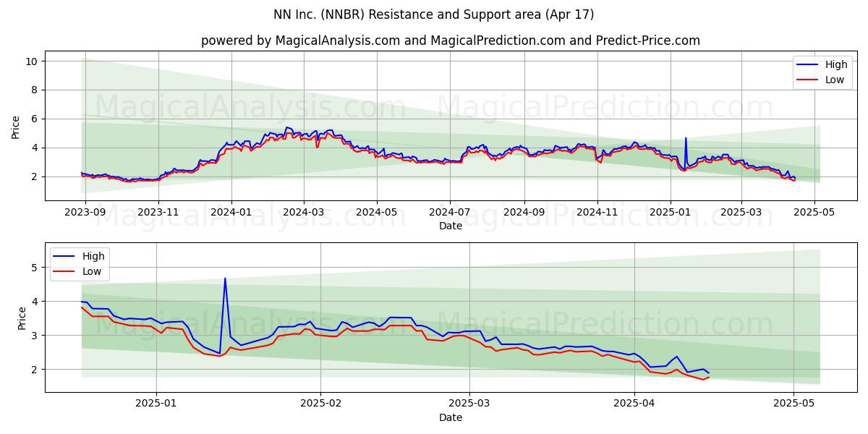
Task: Click the '2024-05' x-axis label of the top chart
Action: pyautogui.click(x=376, y=213)
